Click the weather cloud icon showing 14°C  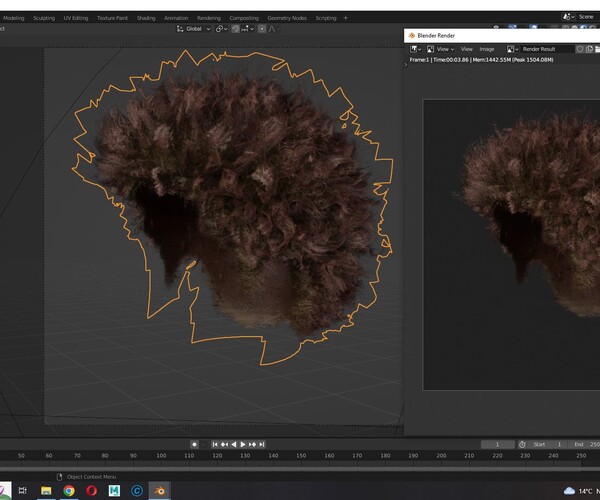pyautogui.click(x=569, y=491)
